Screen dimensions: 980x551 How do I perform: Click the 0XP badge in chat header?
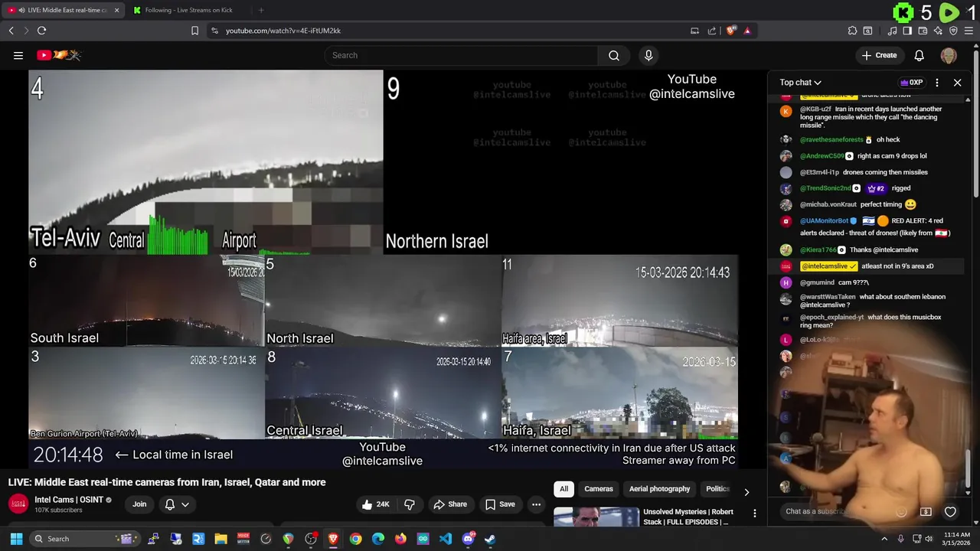tap(911, 83)
